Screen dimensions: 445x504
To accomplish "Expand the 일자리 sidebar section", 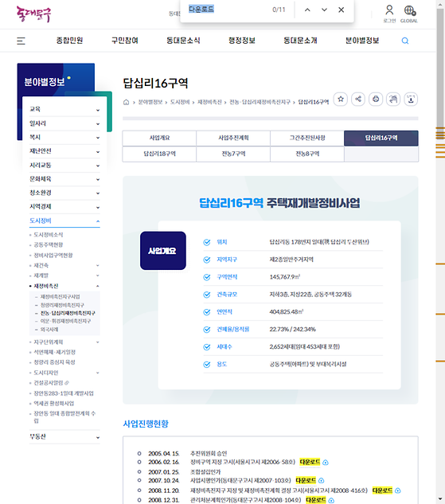I will click(64, 123).
